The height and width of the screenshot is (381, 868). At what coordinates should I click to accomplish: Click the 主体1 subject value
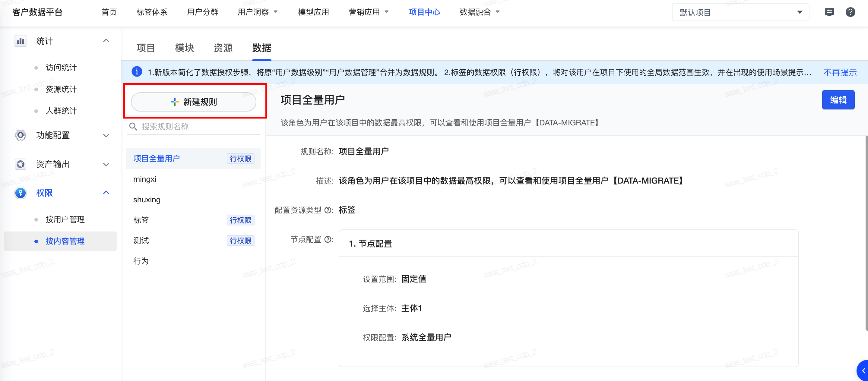tap(411, 308)
